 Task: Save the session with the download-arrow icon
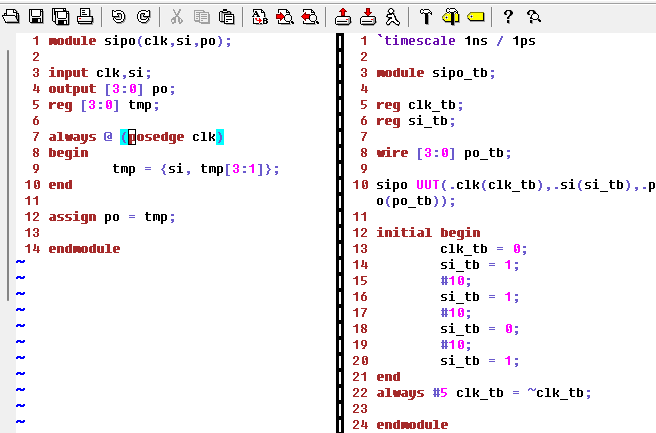click(367, 16)
